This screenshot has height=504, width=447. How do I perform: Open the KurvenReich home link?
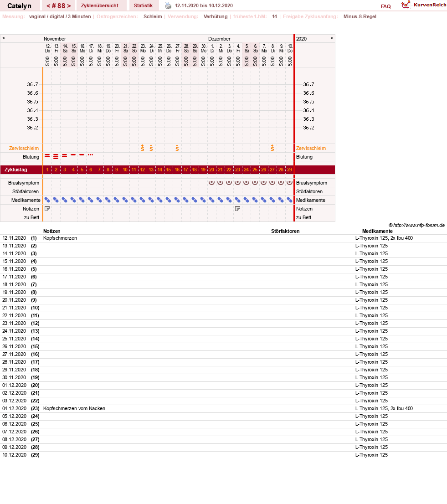point(430,5)
